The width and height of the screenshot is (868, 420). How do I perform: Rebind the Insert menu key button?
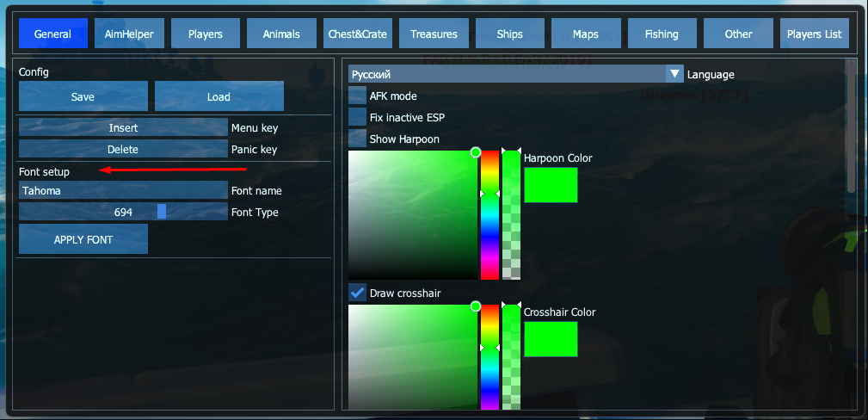point(123,127)
